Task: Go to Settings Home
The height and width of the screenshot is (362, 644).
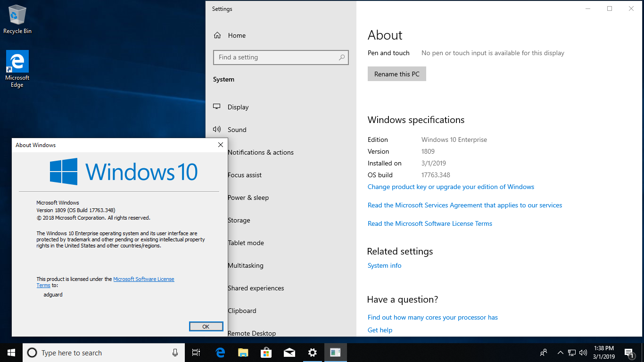Action: click(236, 35)
